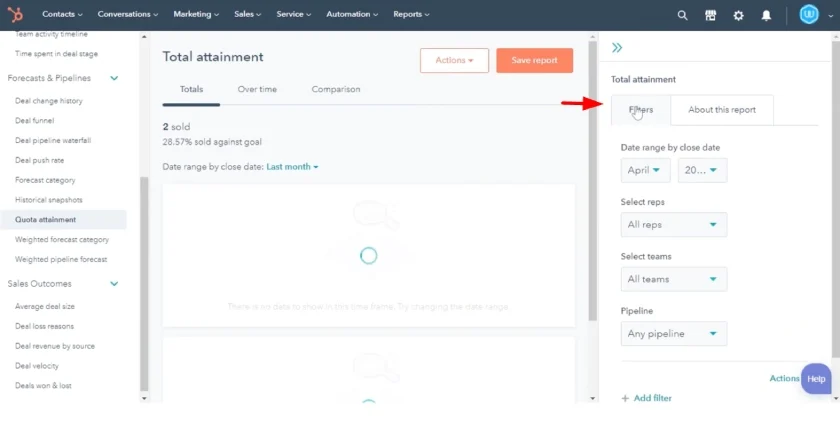Open the notifications bell icon
The width and height of the screenshot is (840, 421).
[x=766, y=15]
